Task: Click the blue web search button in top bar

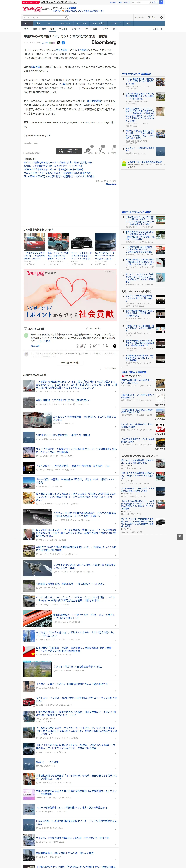Action: pos(161,2)
